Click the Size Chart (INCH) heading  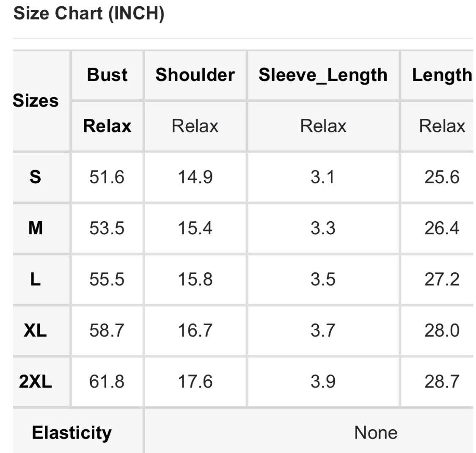[x=88, y=14]
